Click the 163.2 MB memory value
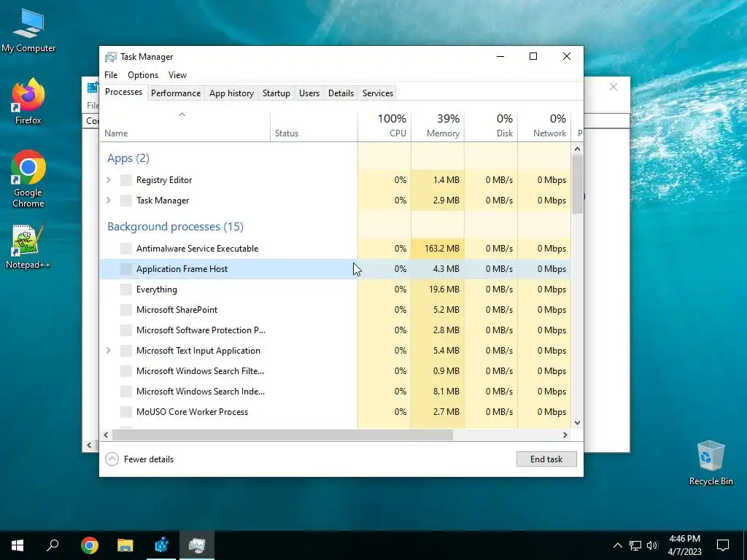 [441, 249]
